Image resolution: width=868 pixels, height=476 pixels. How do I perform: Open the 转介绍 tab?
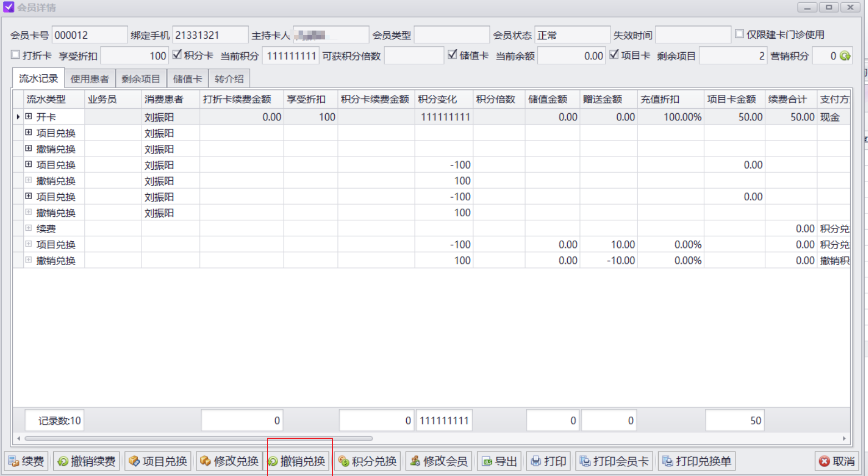pos(229,79)
